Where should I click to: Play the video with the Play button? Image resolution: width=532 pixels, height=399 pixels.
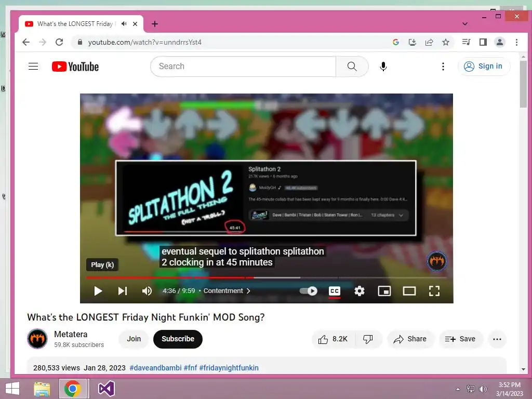tap(98, 291)
